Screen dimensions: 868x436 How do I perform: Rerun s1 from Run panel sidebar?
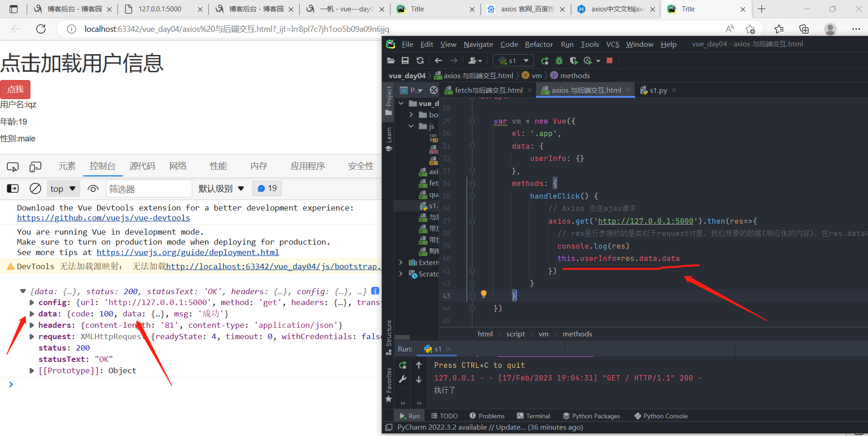click(403, 365)
